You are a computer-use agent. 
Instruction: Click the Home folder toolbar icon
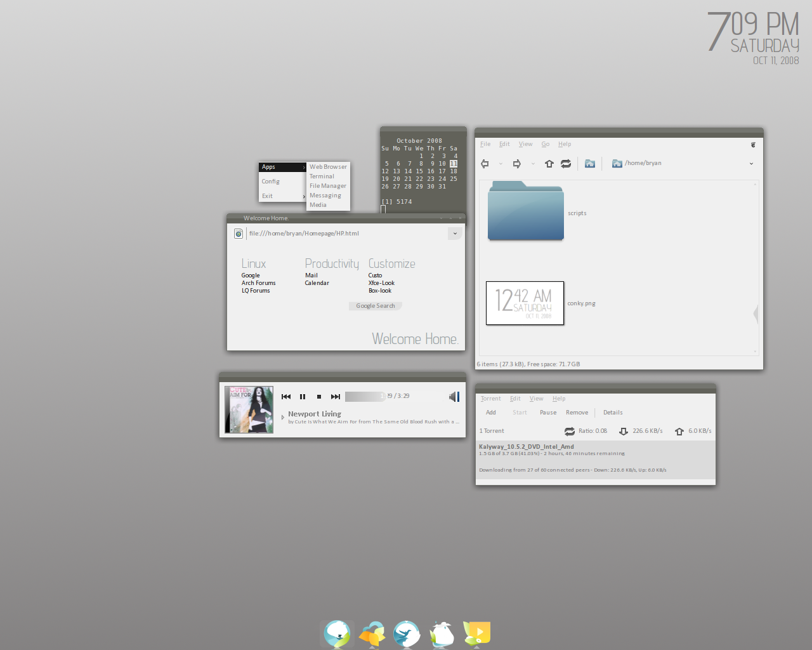[x=590, y=164]
